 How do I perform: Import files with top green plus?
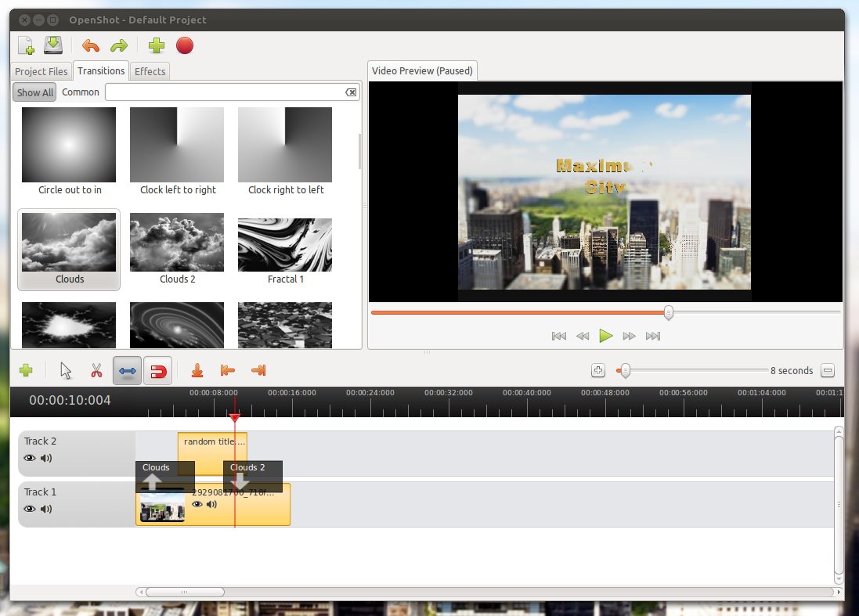pyautogui.click(x=156, y=45)
